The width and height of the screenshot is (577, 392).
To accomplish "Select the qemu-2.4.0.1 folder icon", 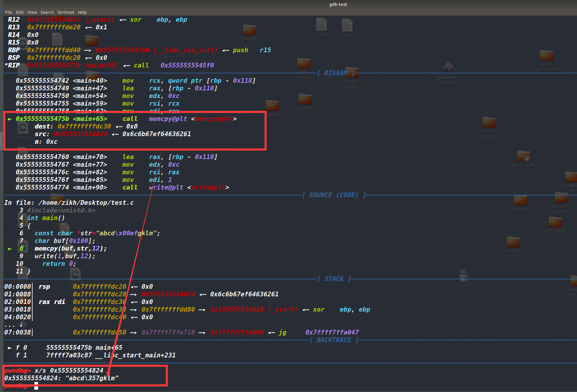I will click(304, 68).
